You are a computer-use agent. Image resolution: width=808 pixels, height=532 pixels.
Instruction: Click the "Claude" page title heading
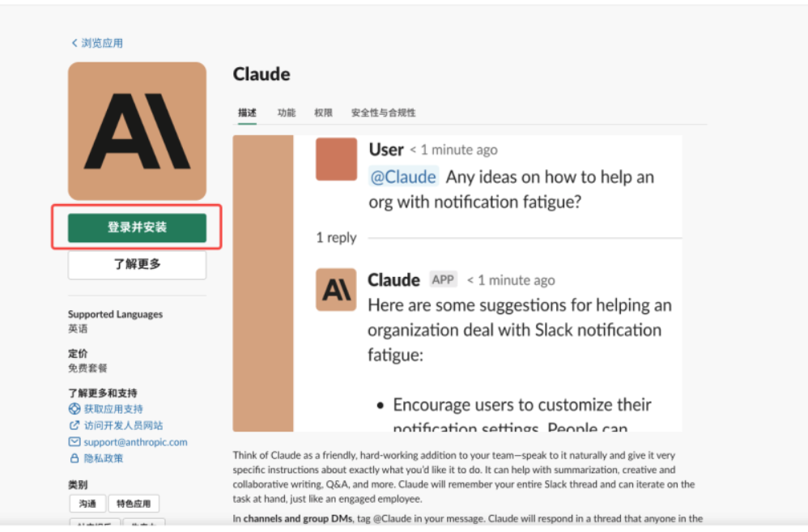coord(262,74)
